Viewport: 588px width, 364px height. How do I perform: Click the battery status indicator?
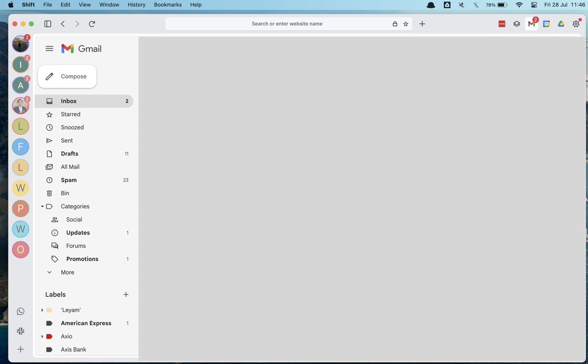(x=496, y=4)
